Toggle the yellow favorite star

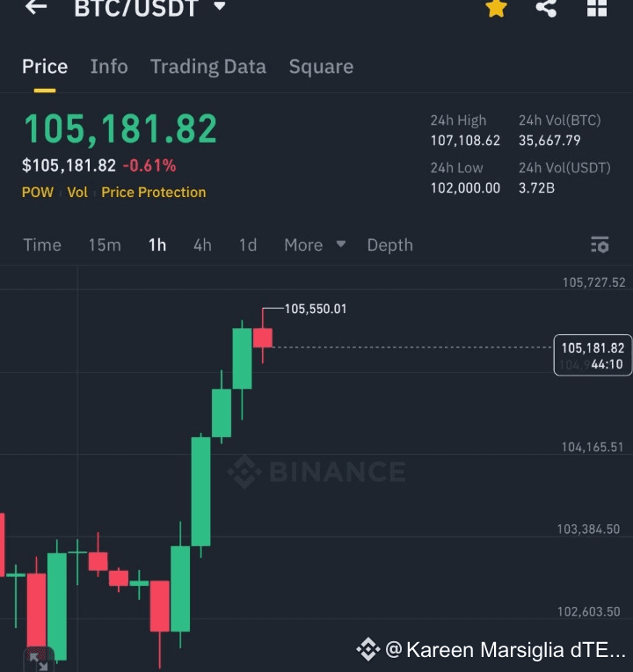pyautogui.click(x=497, y=8)
